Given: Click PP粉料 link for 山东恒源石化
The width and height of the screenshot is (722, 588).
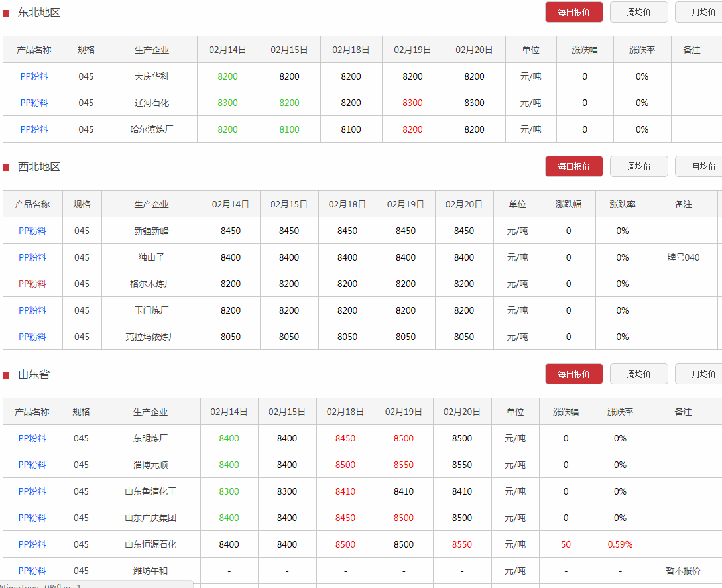Looking at the screenshot, I should click(32, 544).
